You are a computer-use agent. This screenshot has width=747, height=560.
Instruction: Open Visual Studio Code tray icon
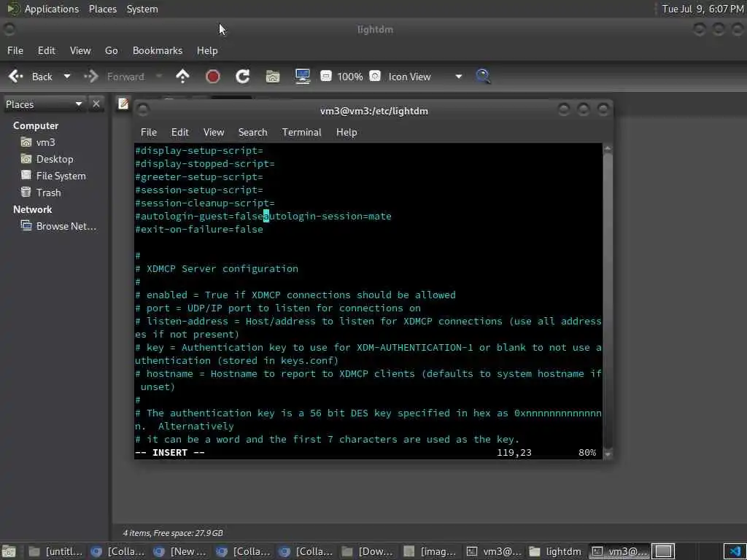pos(735,551)
